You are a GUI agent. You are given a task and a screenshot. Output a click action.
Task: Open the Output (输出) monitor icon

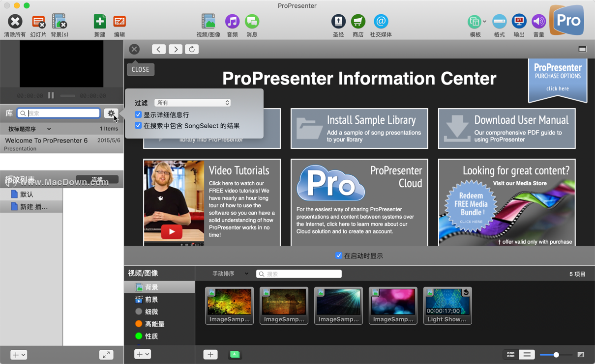[519, 22]
